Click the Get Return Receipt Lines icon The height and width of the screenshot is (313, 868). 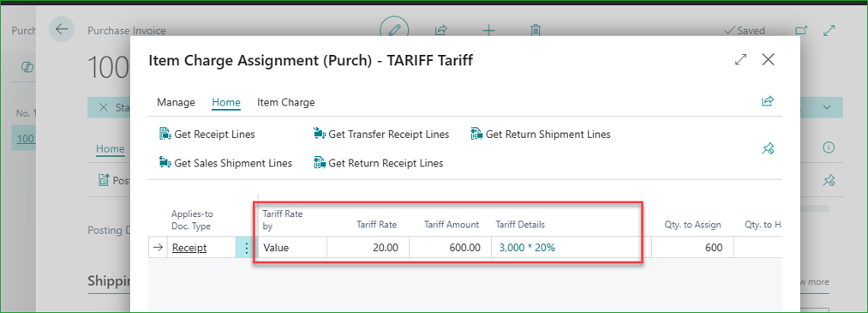click(x=319, y=162)
